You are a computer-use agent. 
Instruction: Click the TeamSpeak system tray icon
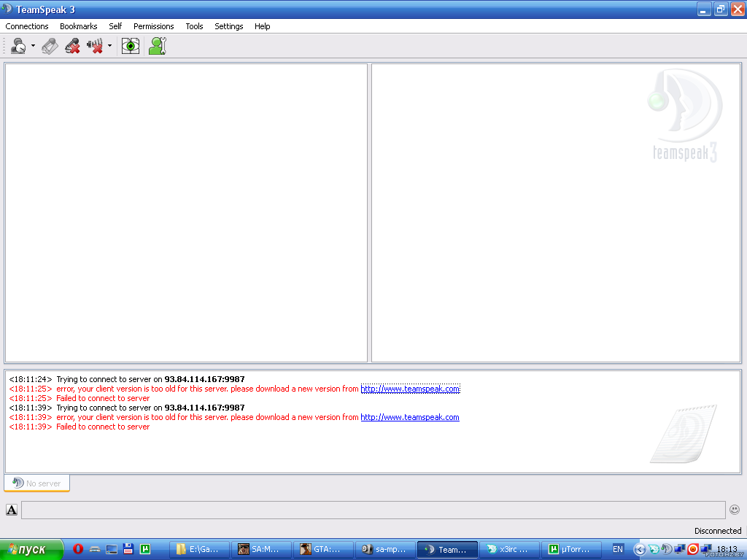tap(667, 549)
